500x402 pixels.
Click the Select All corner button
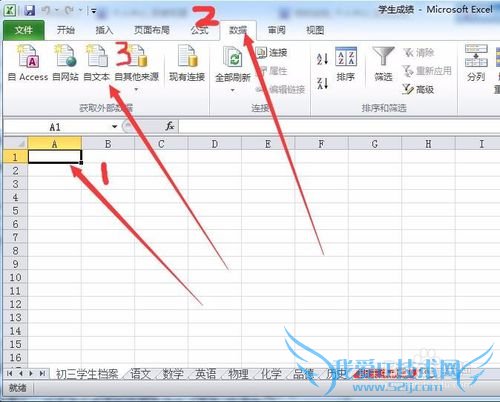point(15,144)
